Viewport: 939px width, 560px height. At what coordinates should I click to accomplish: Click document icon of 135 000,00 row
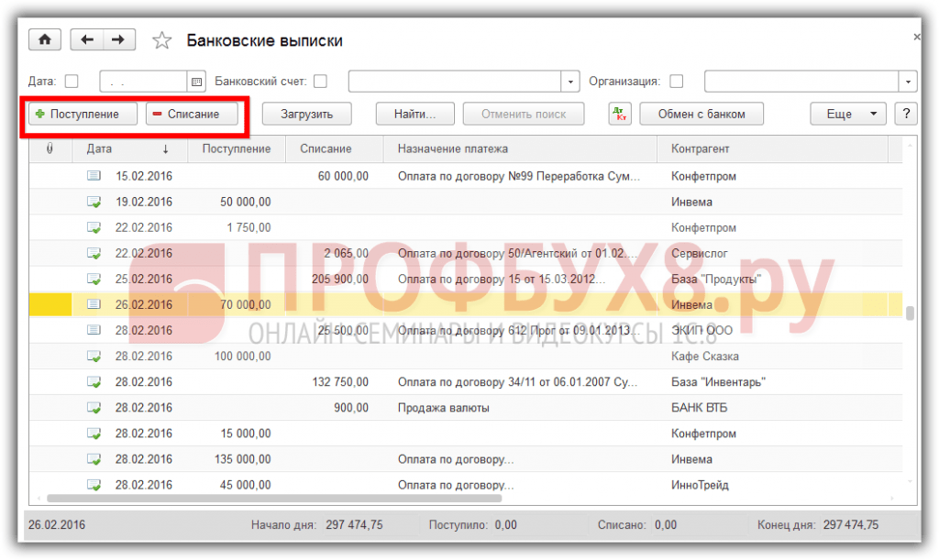point(94,459)
